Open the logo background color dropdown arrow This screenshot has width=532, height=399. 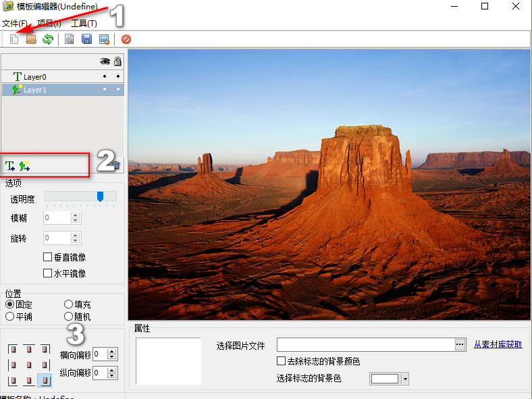(405, 379)
